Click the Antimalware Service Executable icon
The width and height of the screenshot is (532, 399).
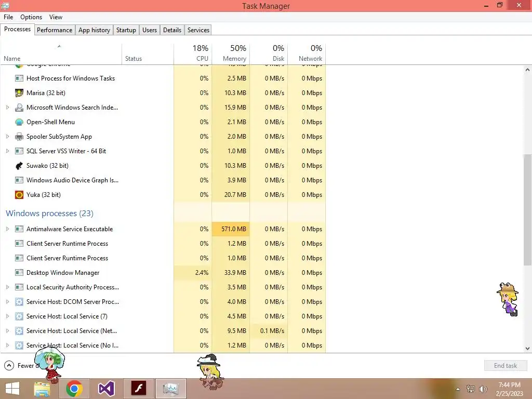(19, 229)
